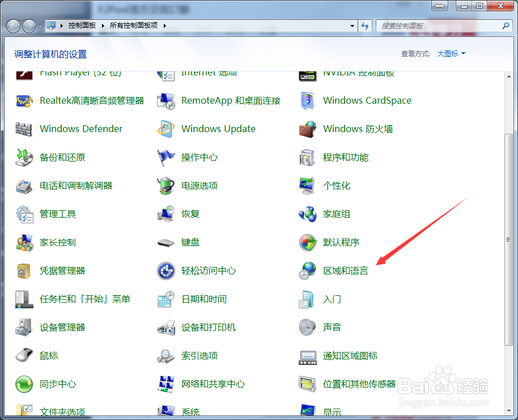Screen dimensions: 518x420
Task: Click the Back navigation button
Action: [13, 26]
